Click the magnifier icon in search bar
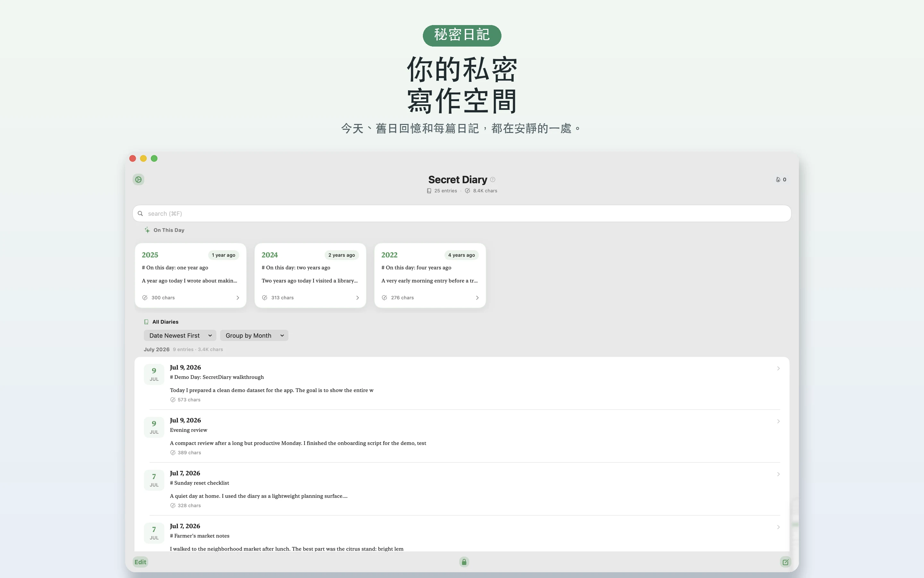 point(140,213)
